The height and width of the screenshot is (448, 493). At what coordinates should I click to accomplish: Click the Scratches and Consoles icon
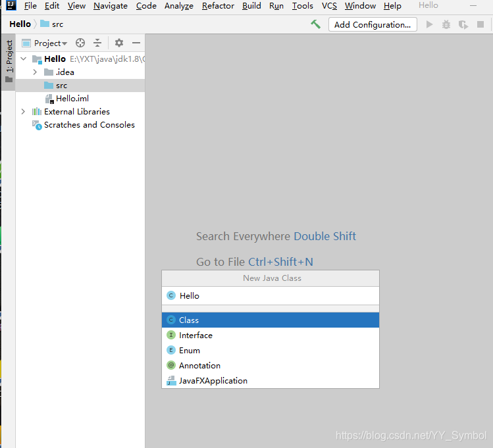coord(37,125)
